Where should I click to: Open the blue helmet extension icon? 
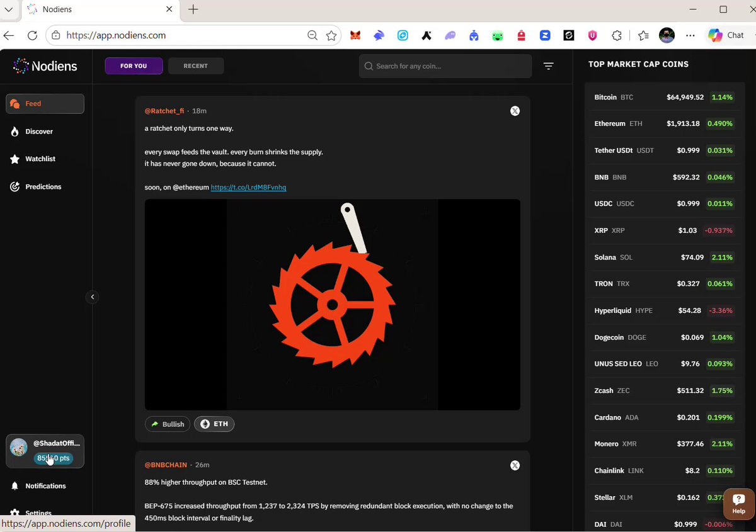point(474,36)
